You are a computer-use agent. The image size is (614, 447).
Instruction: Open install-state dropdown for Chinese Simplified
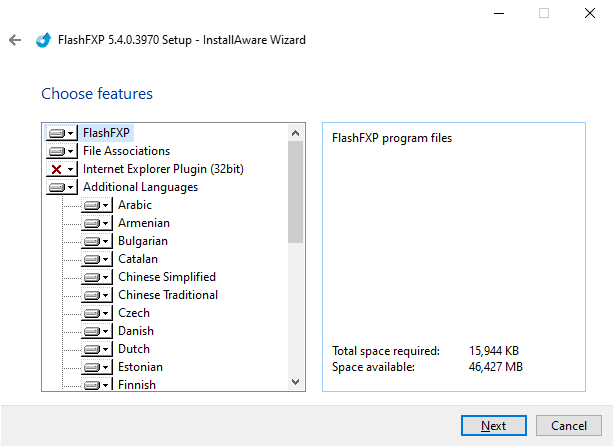[x=106, y=277]
